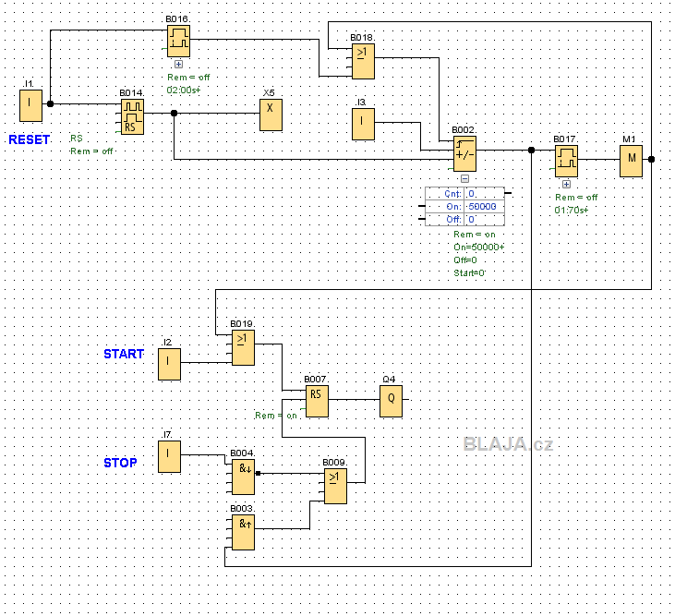Viewport: 675px width, 616px height.
Task: Click the B017 timer block
Action: 567,161
